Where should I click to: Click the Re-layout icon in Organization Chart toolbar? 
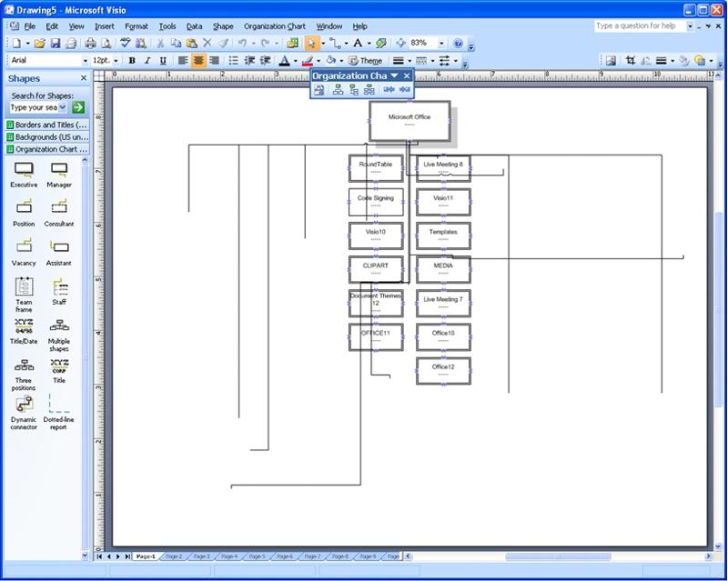click(x=319, y=90)
